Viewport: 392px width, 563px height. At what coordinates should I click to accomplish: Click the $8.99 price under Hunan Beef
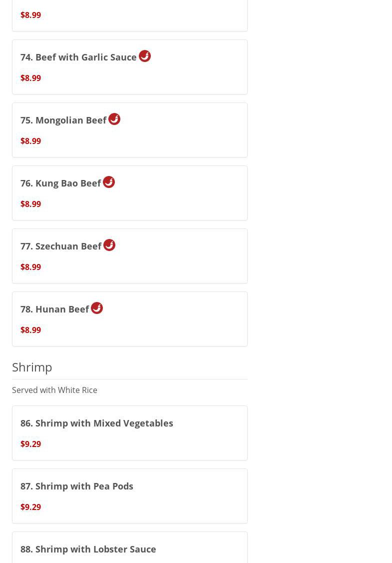(x=30, y=330)
